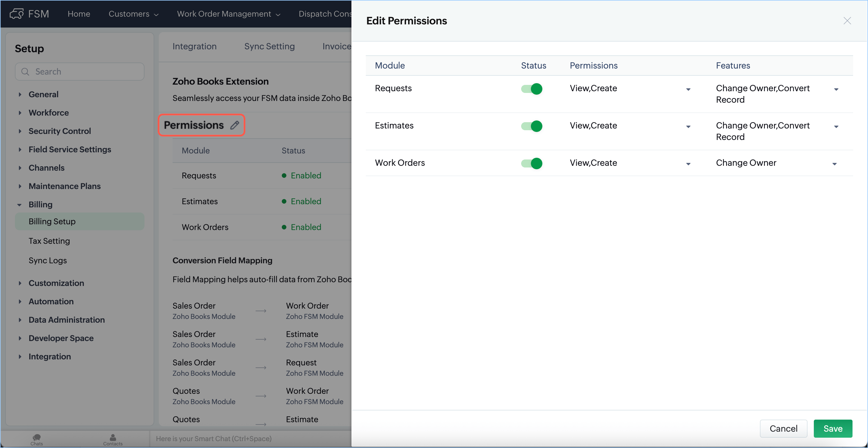The width and height of the screenshot is (868, 448).
Task: Expand the Automation tree arrow
Action: coord(20,302)
